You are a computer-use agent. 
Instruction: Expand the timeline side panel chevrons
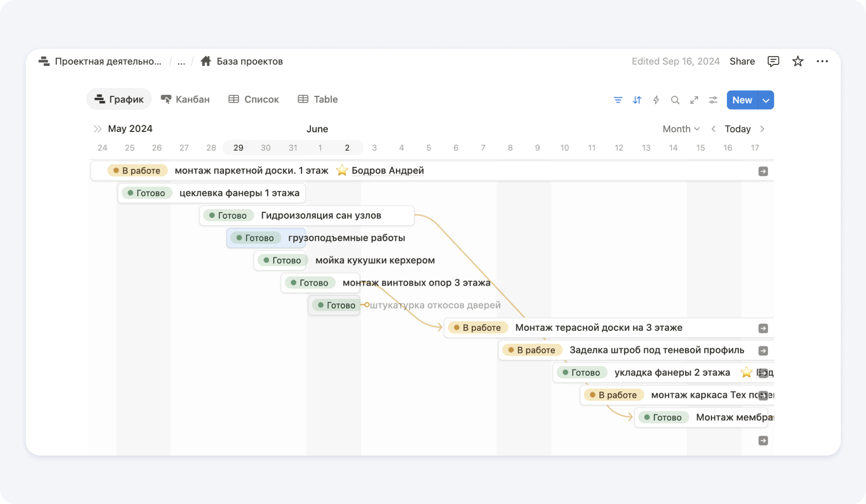[x=97, y=129]
